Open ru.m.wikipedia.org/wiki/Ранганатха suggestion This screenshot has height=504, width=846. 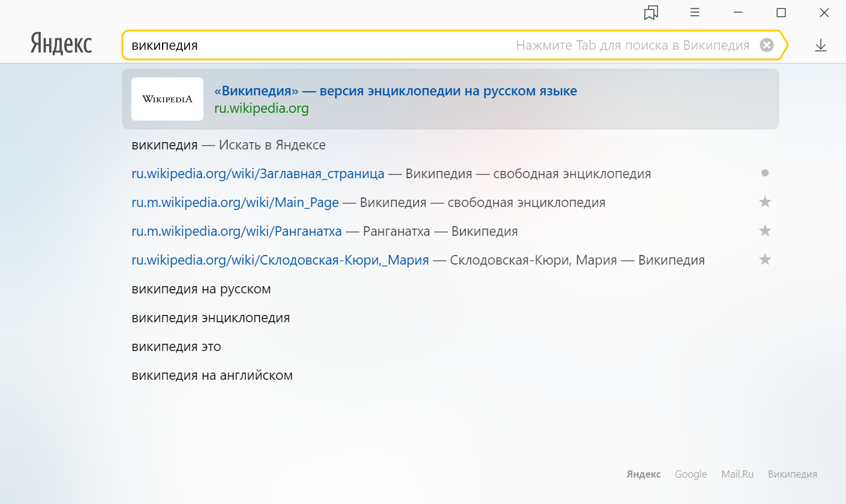click(x=450, y=232)
